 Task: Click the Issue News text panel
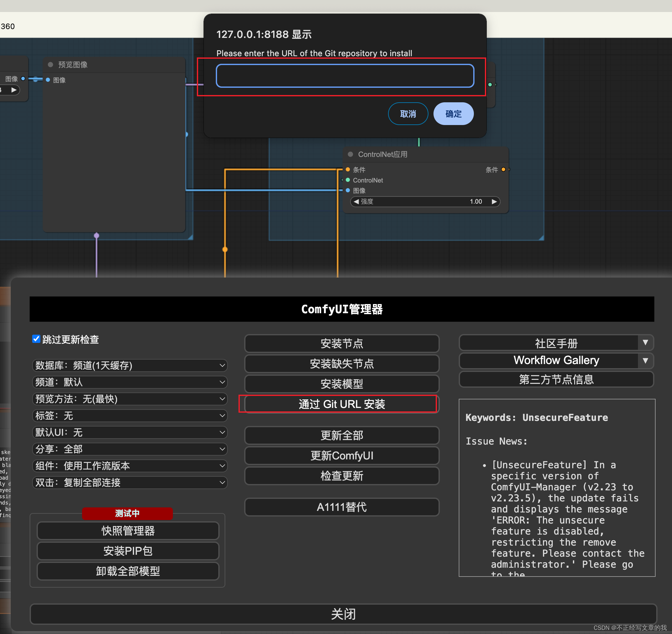coord(557,487)
